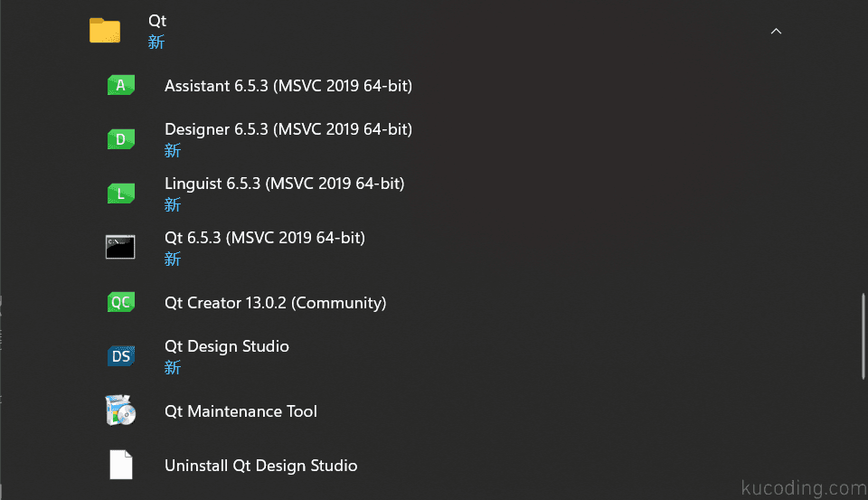Click the app list vertical scrollbar
The image size is (868, 500).
click(863, 336)
